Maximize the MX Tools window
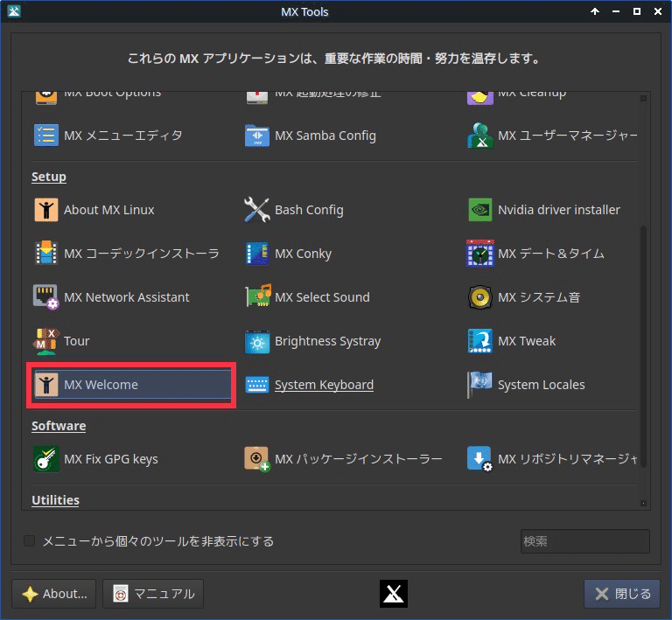The image size is (672, 620). [x=637, y=11]
